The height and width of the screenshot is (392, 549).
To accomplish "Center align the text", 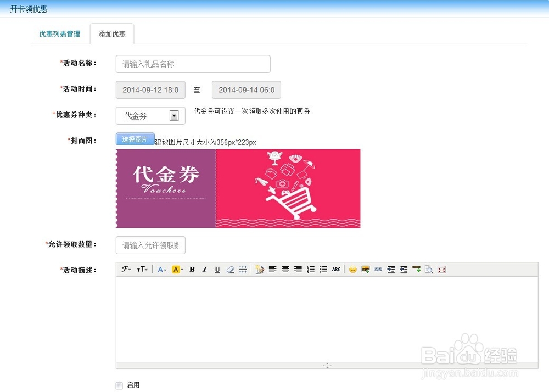I will (285, 270).
